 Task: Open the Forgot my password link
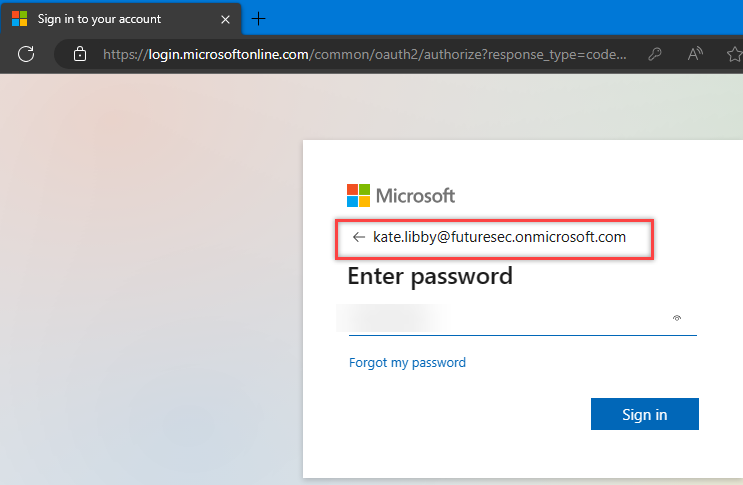pos(407,362)
